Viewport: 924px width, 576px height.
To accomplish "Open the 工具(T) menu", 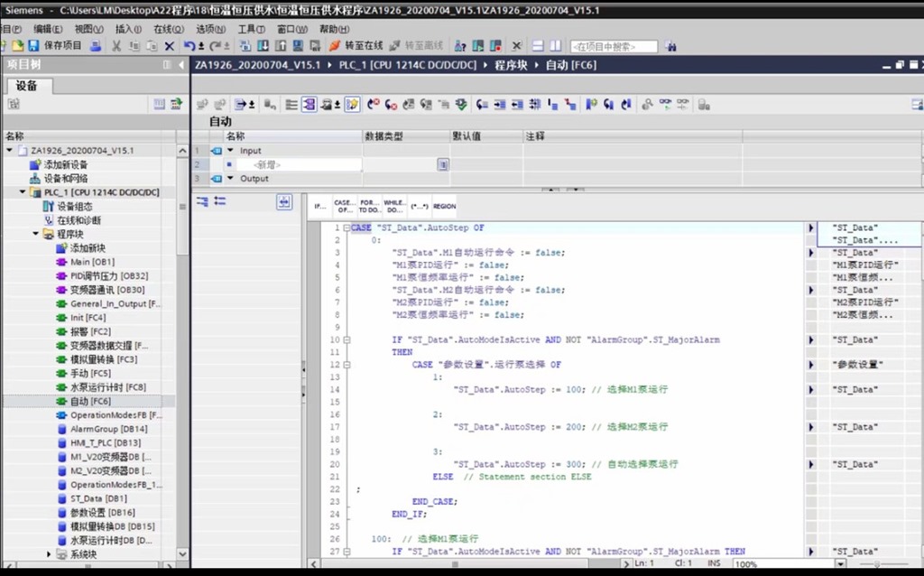I will 251,29.
